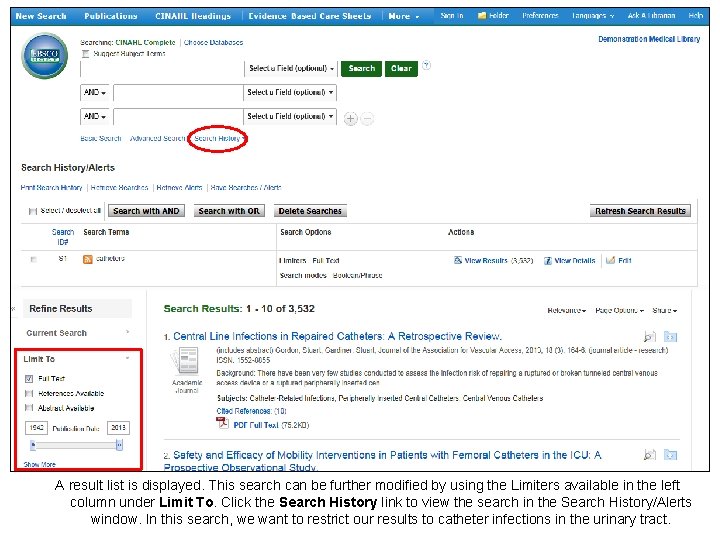Click the Edit pencil icon for S1
Screen dimensions: 720x540
pyautogui.click(x=610, y=260)
